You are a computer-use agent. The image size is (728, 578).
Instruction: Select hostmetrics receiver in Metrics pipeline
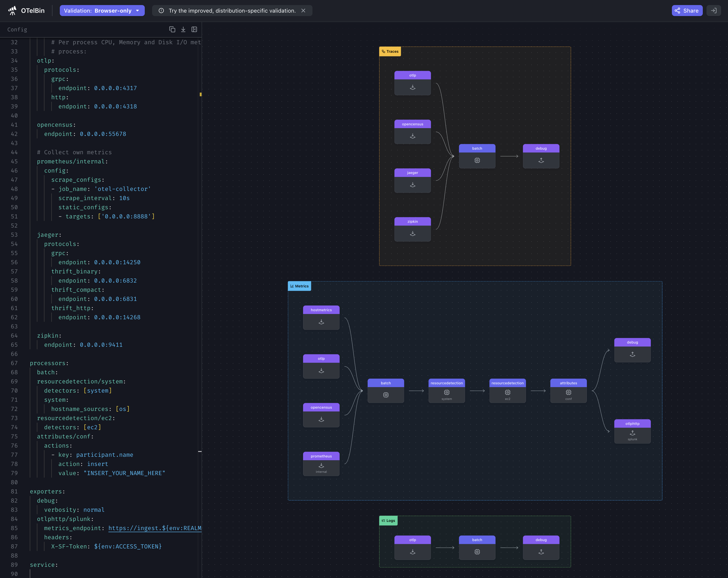click(321, 318)
